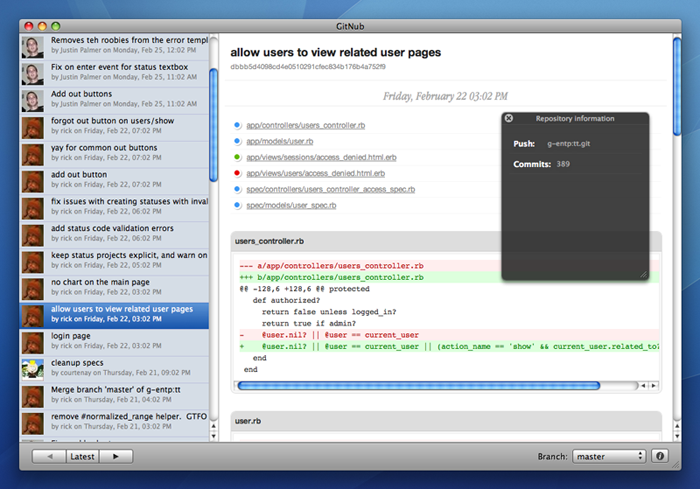Select commit 'Removes teh roobies from the error templ'
Viewport: 700px width, 489px height.
point(114,46)
